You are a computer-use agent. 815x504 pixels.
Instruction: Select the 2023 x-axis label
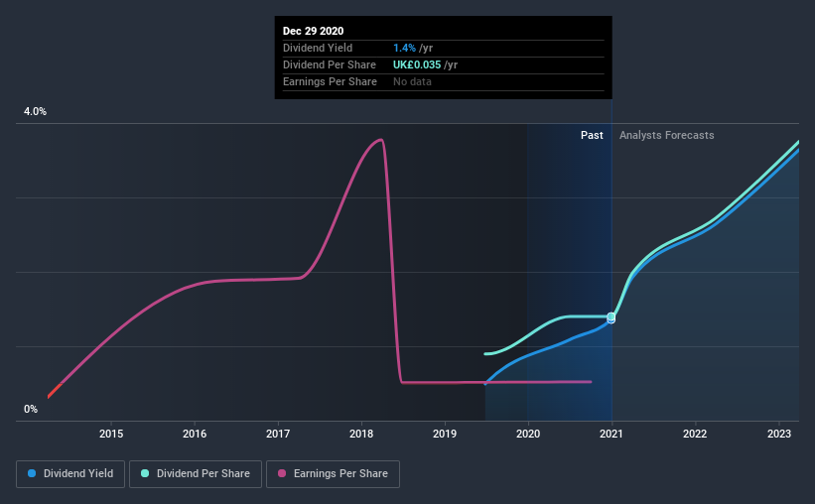[x=779, y=434]
